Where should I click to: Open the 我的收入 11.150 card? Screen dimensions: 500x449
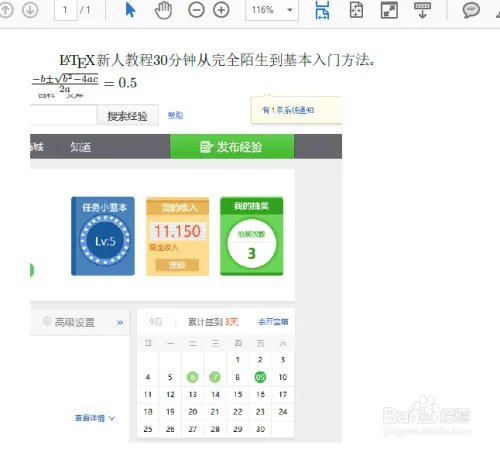pyautogui.click(x=177, y=236)
